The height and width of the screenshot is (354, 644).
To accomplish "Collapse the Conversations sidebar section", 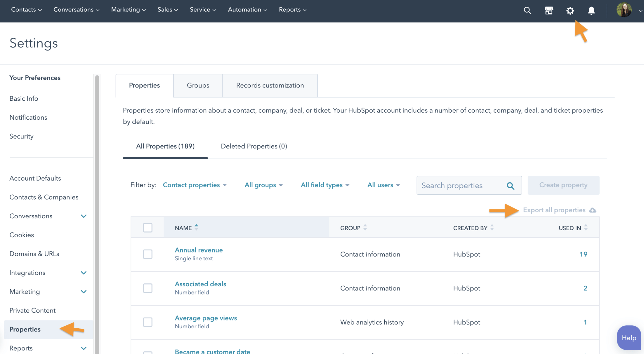I will click(84, 216).
